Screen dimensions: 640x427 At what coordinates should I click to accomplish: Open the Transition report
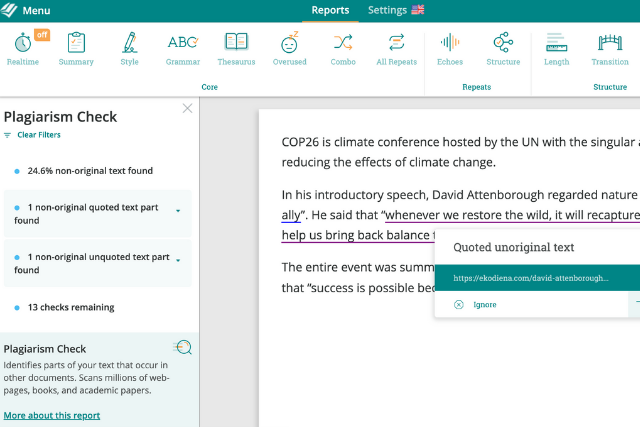pyautogui.click(x=610, y=48)
